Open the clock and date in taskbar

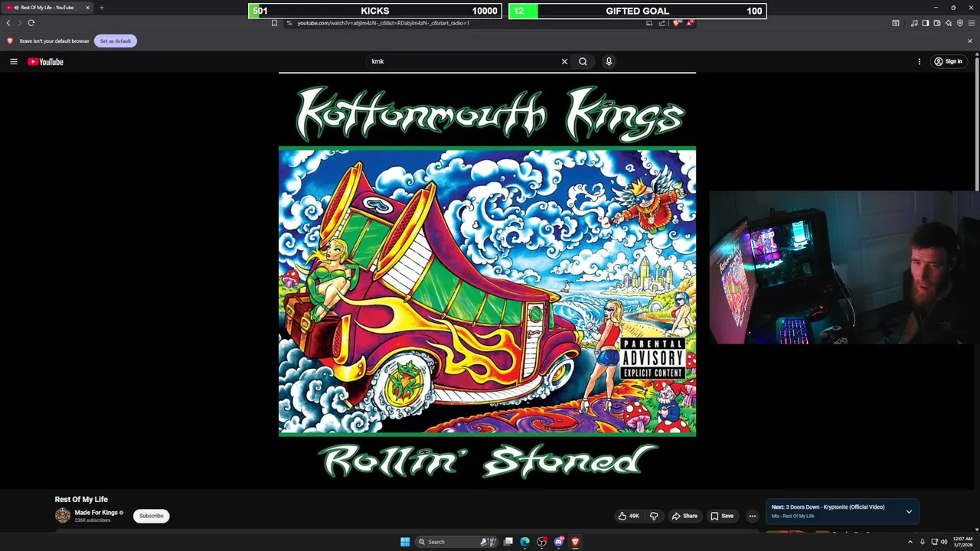pyautogui.click(x=963, y=542)
